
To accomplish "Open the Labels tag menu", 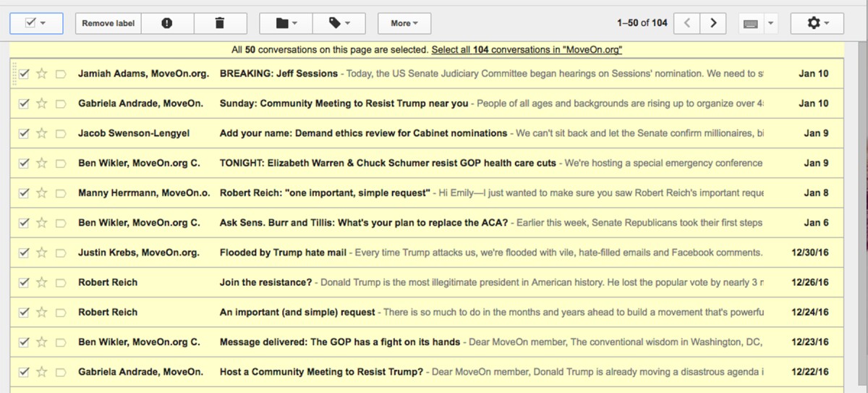I will pos(339,23).
